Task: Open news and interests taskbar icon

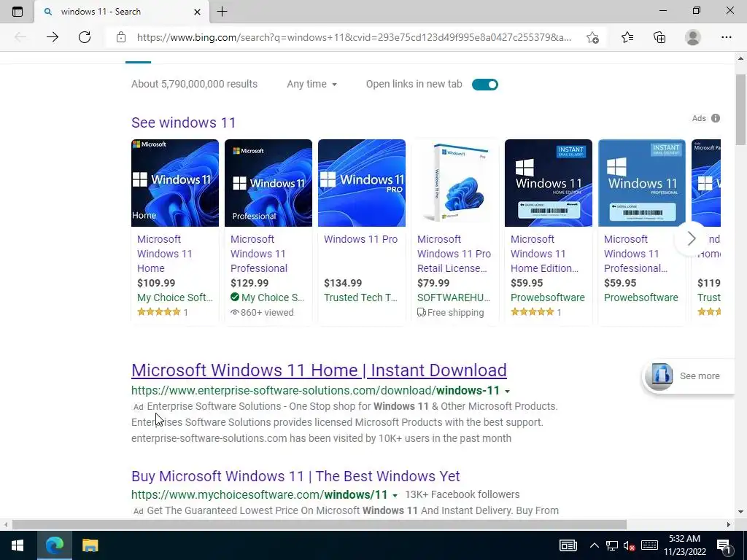Action: click(568, 545)
